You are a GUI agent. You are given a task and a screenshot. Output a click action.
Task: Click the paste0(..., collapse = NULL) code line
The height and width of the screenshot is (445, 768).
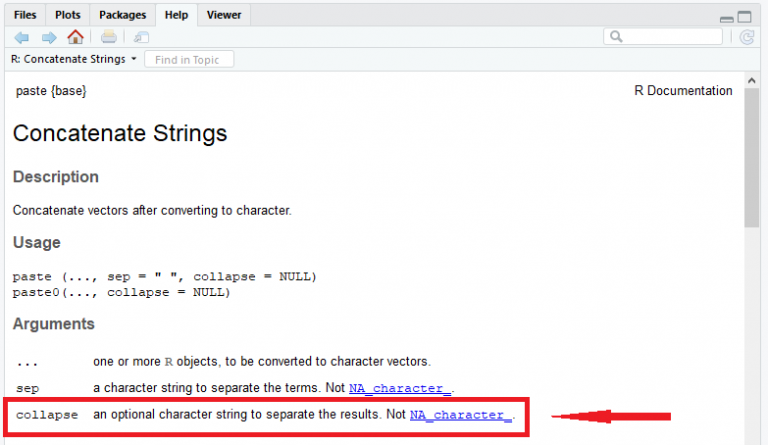[121, 293]
